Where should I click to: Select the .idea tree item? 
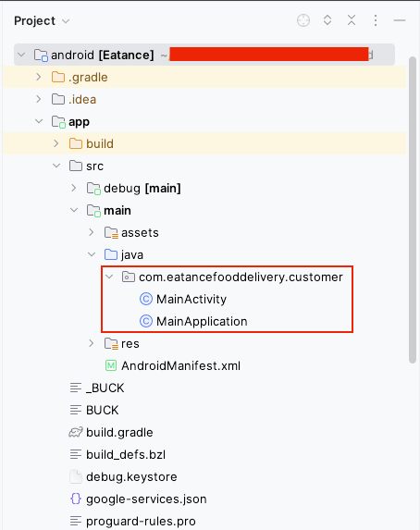click(x=82, y=99)
